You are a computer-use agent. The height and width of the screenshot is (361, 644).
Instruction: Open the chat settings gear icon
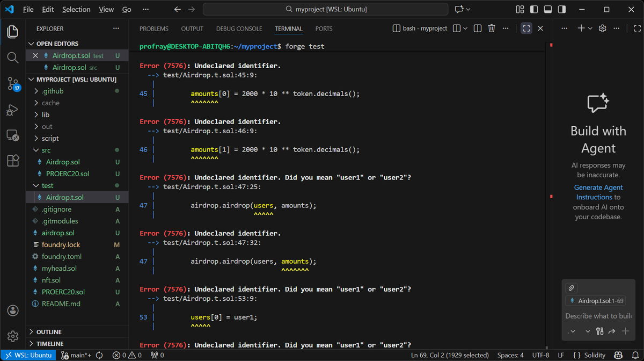click(x=602, y=28)
